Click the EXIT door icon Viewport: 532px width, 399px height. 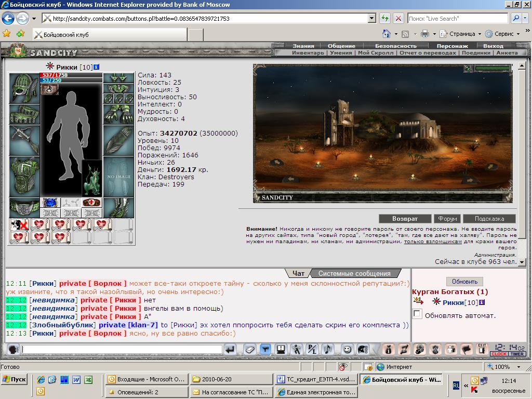482,349
